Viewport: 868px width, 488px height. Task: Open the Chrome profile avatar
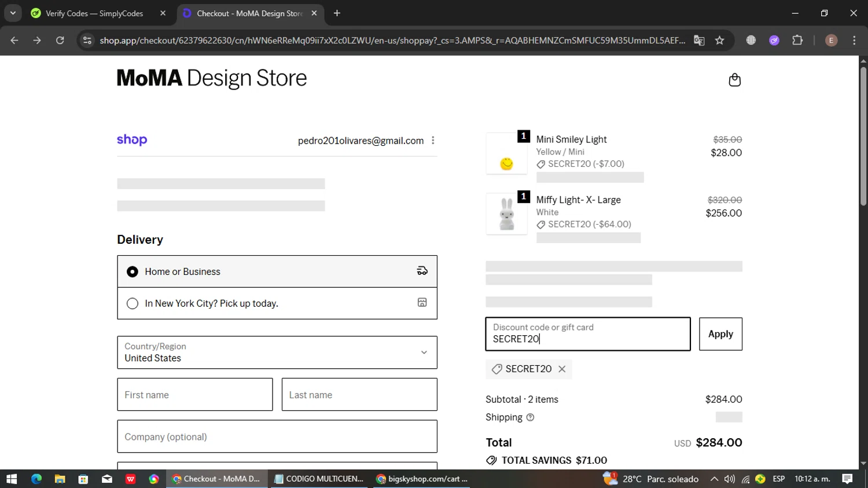(831, 41)
